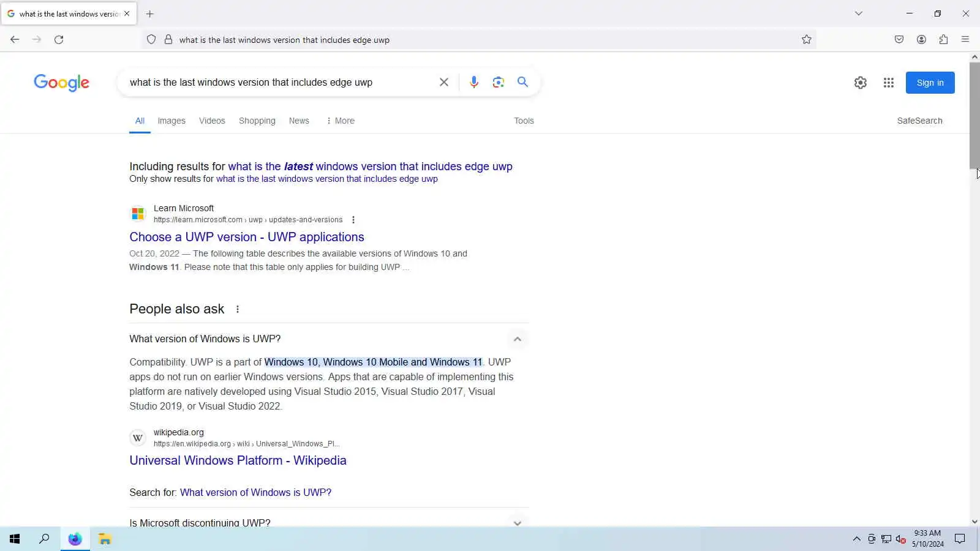Open the extensions puzzle icon
Screen dimensions: 980x551
pyautogui.click(x=943, y=40)
